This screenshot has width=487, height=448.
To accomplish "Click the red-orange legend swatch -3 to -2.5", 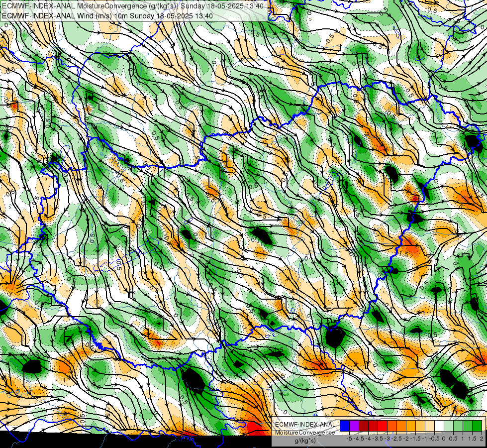I will [x=392, y=426].
